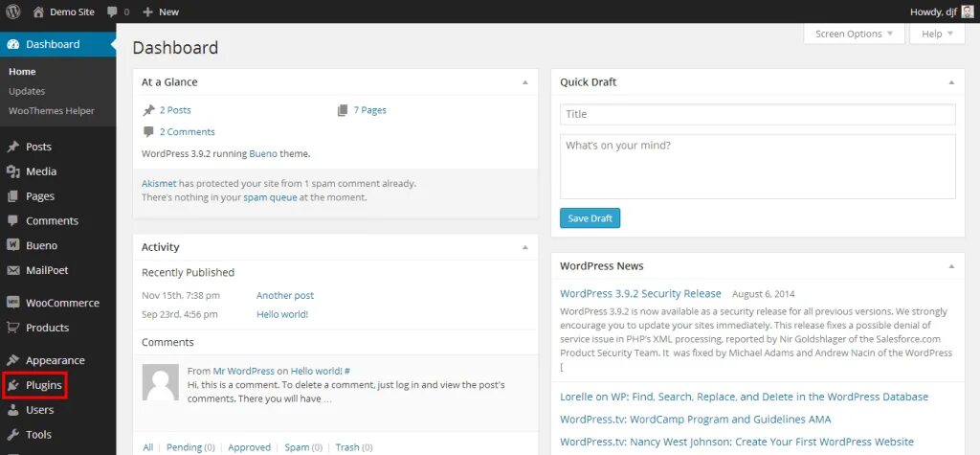Open the 7 Pages link
Viewport: 980px width, 455px height.
(370, 110)
